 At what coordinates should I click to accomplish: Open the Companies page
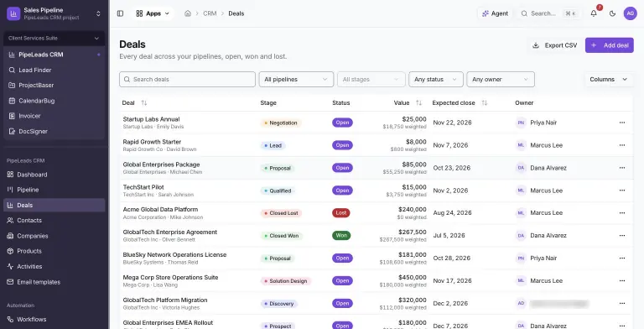pyautogui.click(x=54, y=236)
